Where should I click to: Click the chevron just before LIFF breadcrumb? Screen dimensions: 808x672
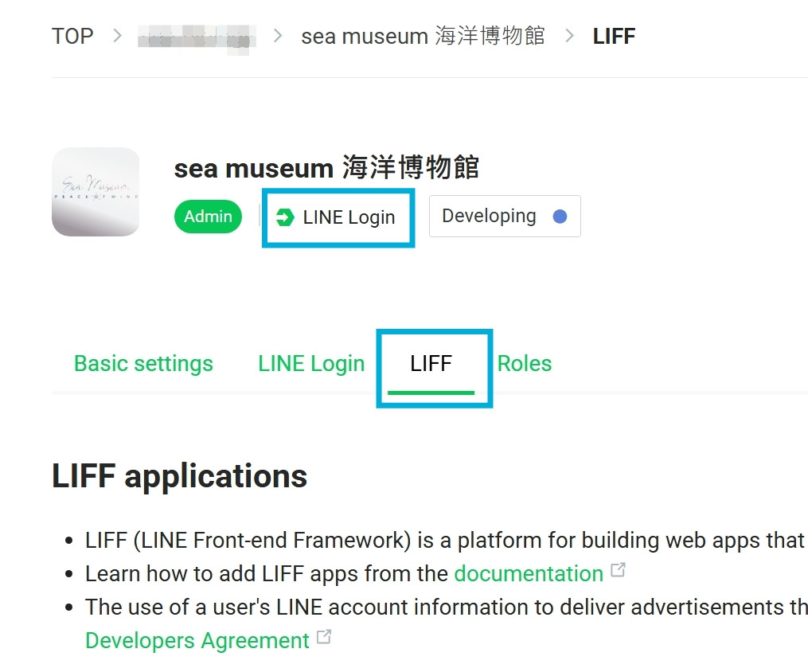(x=569, y=36)
